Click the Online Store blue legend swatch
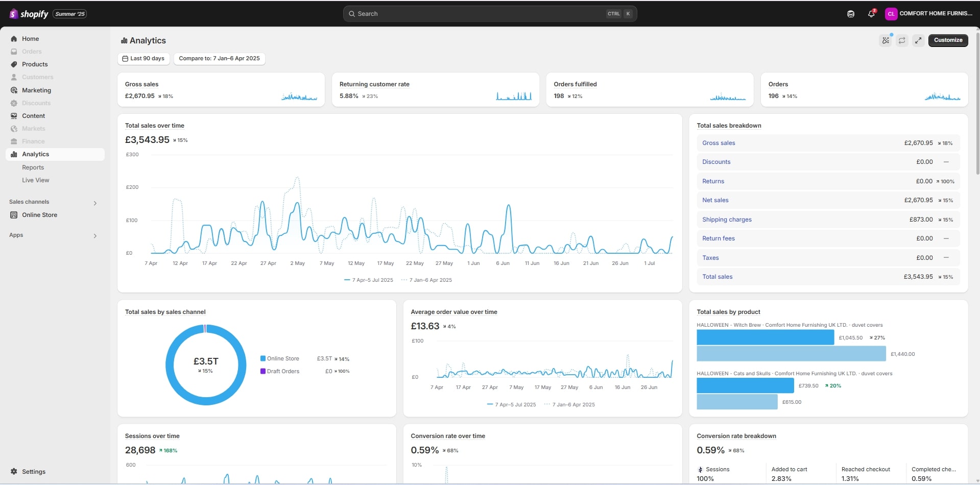This screenshot has height=485, width=980. click(263, 358)
